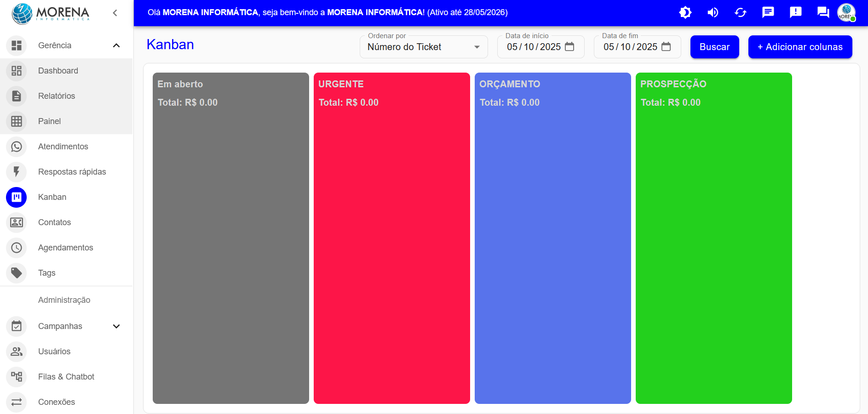Click the Data de início date field

coord(534,47)
